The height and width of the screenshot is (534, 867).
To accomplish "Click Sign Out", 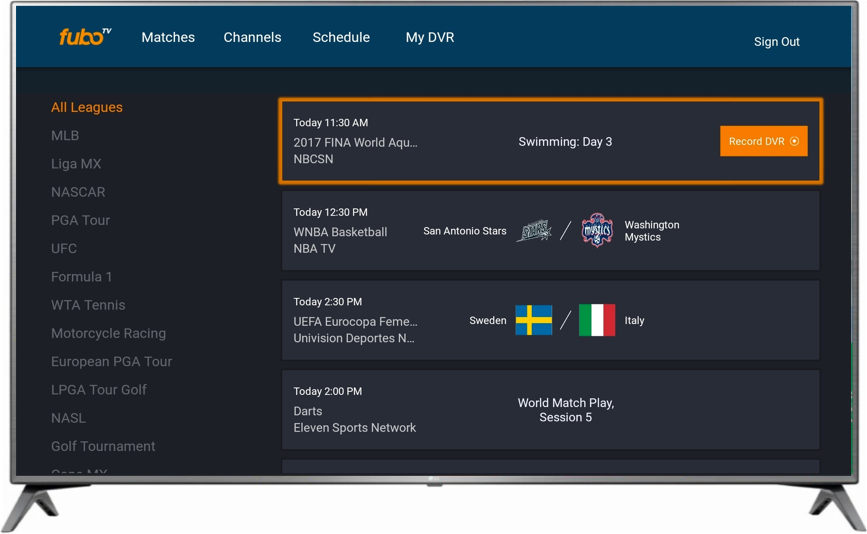I will click(776, 42).
